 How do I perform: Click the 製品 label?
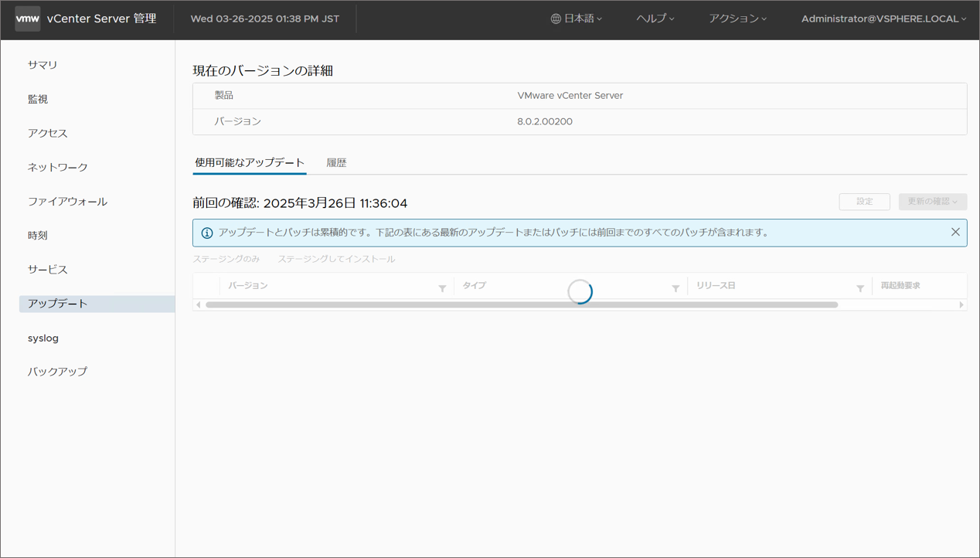coord(224,95)
